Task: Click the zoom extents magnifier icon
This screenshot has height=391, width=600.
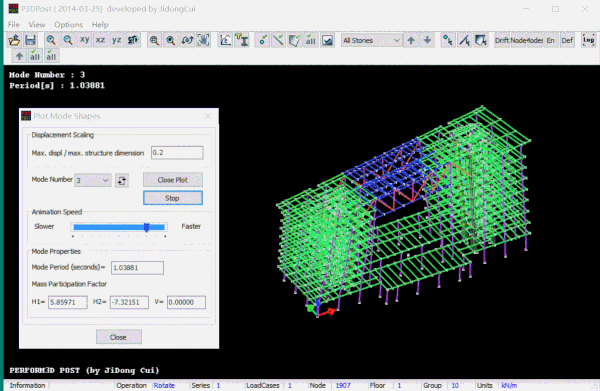Action: tap(171, 40)
